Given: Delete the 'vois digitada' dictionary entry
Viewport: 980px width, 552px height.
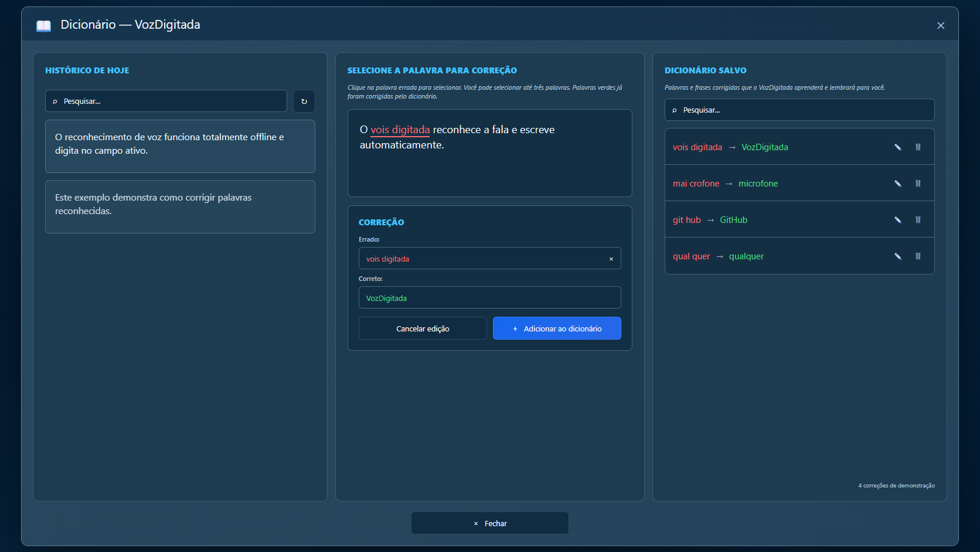Looking at the screenshot, I should [918, 147].
